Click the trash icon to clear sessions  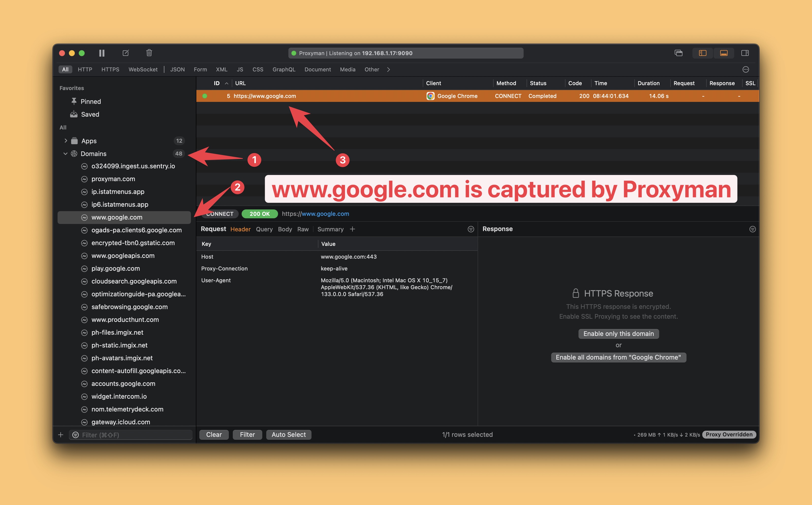coord(149,53)
